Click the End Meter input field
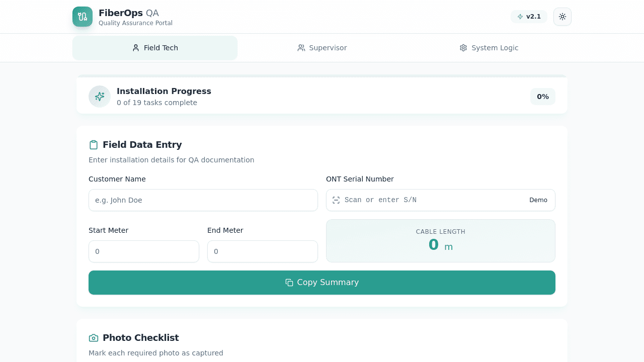Screen dimensions: 644x362 coord(262,251)
